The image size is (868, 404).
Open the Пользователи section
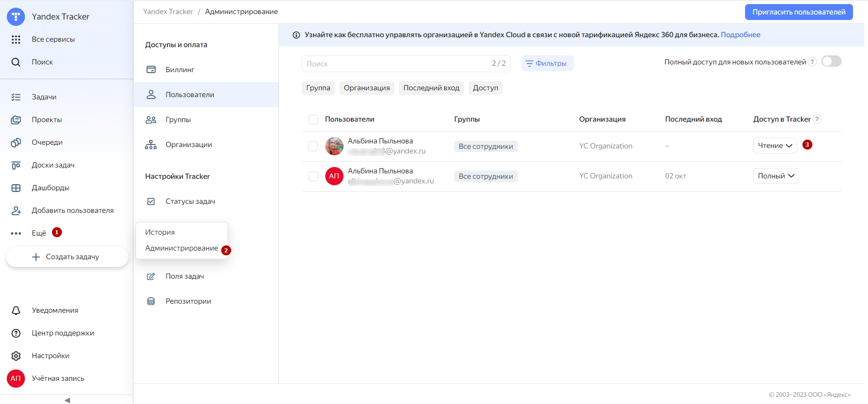(x=206, y=94)
